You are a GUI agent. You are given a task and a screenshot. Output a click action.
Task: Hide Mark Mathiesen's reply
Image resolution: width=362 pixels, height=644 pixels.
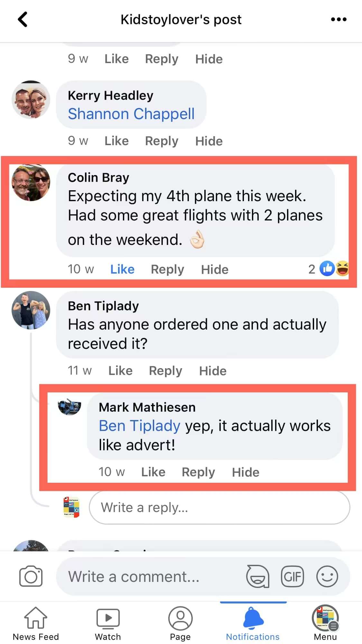[246, 472]
